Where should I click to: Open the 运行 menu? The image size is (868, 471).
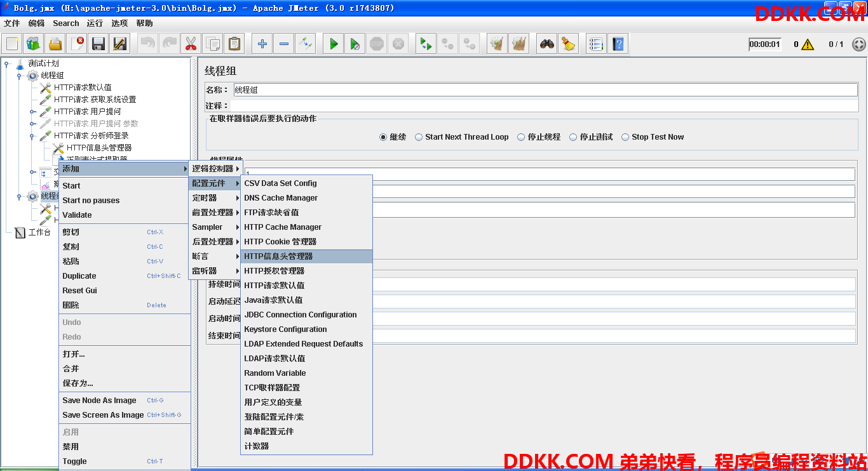point(95,23)
